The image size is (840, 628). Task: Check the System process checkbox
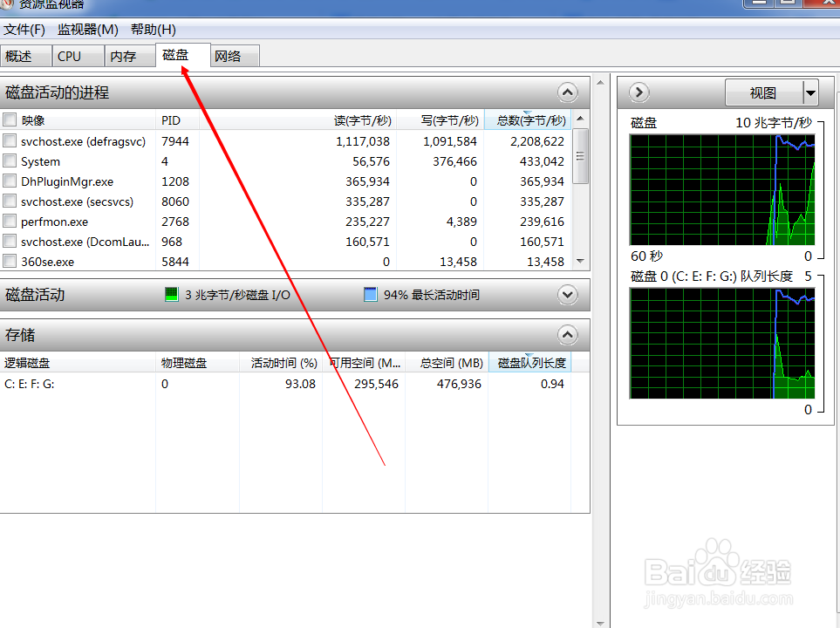tap(9, 160)
